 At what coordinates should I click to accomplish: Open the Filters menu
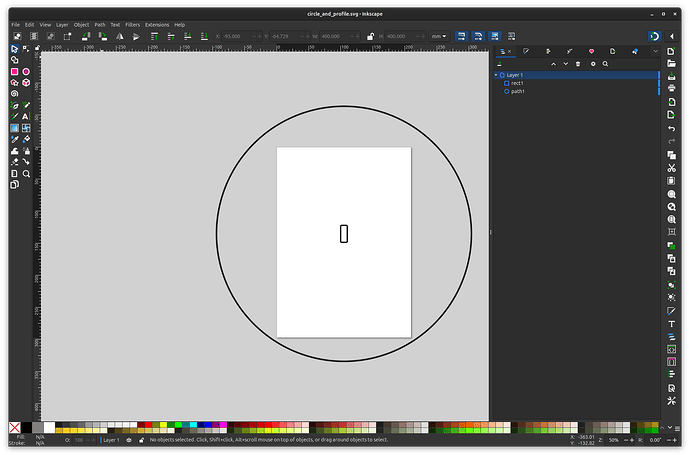(x=132, y=25)
